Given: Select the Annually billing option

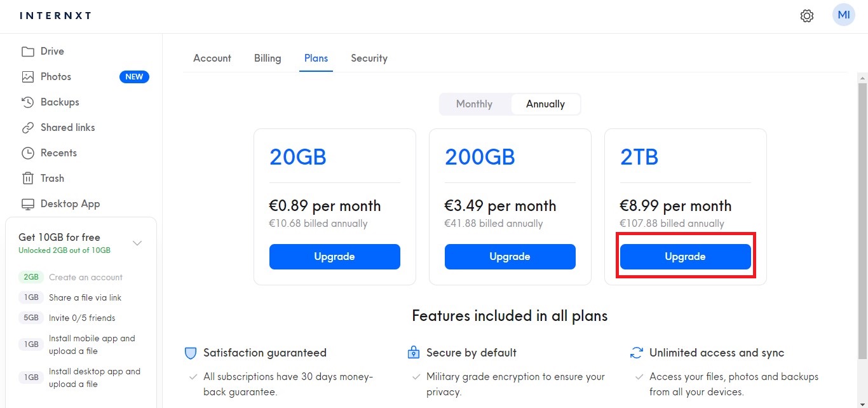Looking at the screenshot, I should (x=545, y=104).
